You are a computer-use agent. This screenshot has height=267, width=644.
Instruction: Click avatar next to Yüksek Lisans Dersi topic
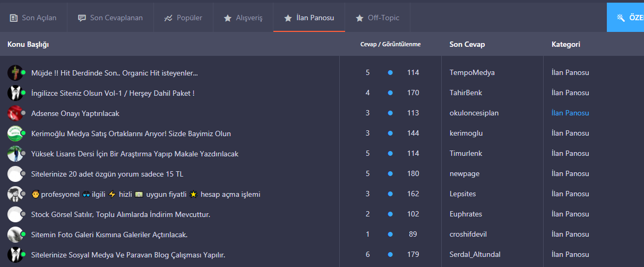(x=15, y=154)
